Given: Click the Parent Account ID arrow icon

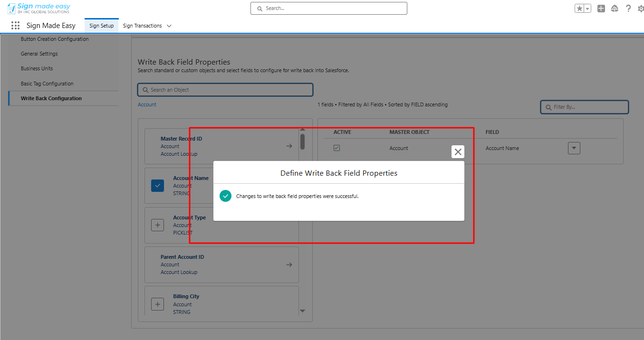Looking at the screenshot, I should click(289, 264).
